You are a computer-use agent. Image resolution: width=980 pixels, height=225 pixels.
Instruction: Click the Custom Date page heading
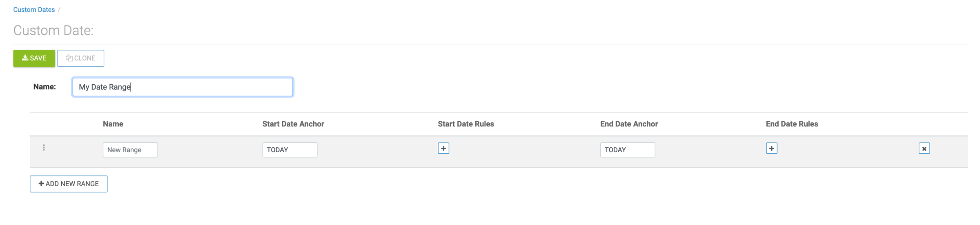click(x=53, y=30)
